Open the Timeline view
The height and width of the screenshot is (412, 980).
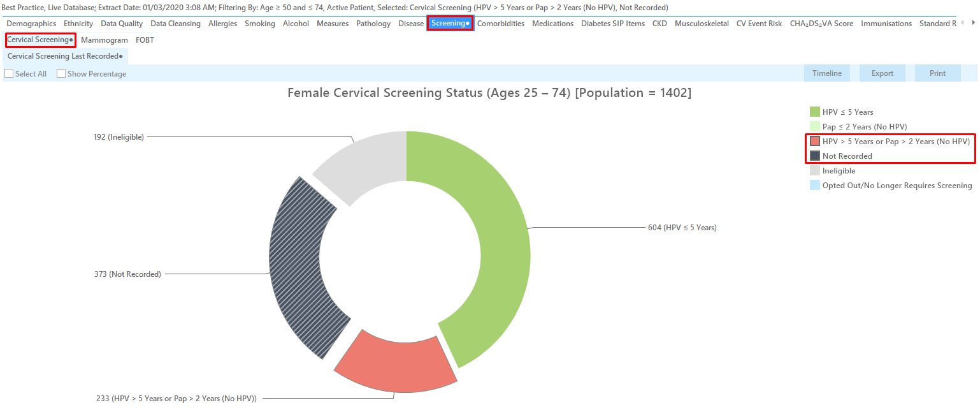[x=827, y=73]
